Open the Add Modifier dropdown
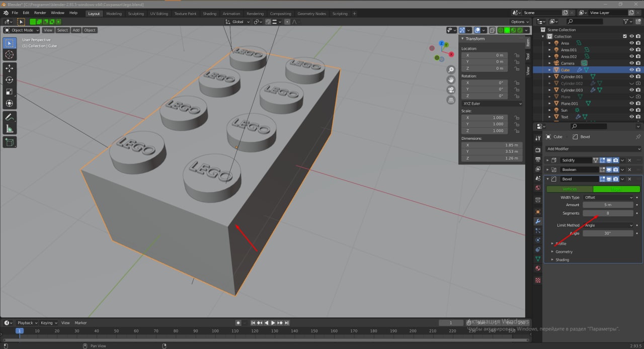This screenshot has width=644, height=349. pyautogui.click(x=594, y=149)
